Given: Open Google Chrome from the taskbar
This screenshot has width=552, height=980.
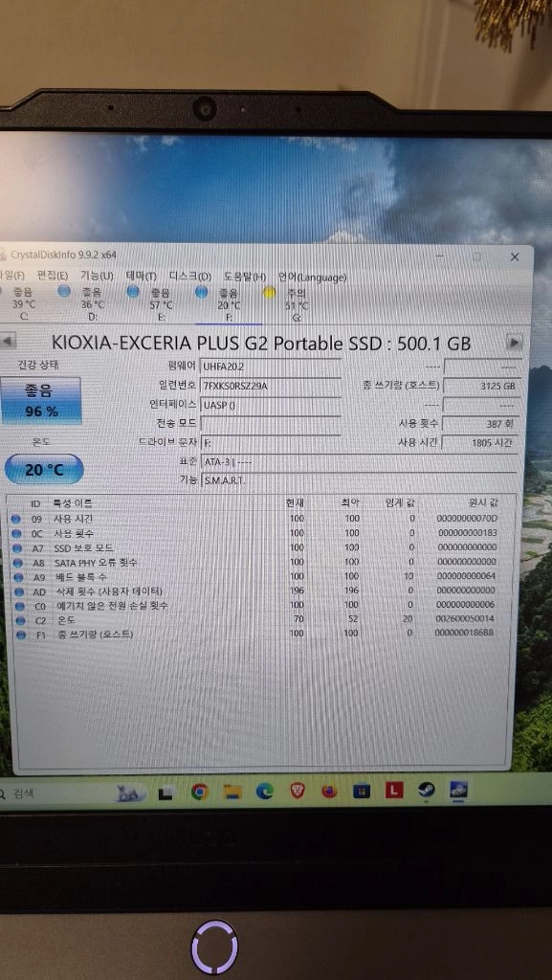Looking at the screenshot, I should [x=199, y=792].
